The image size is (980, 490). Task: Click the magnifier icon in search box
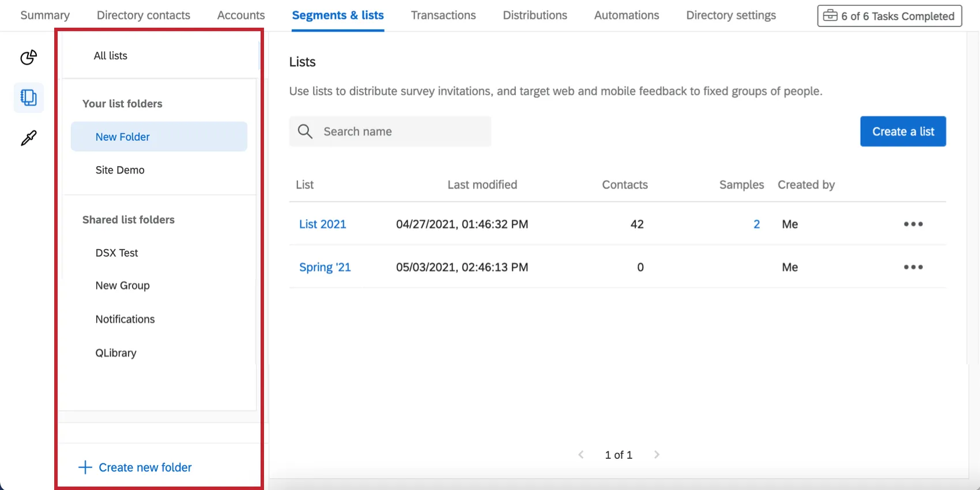point(305,131)
